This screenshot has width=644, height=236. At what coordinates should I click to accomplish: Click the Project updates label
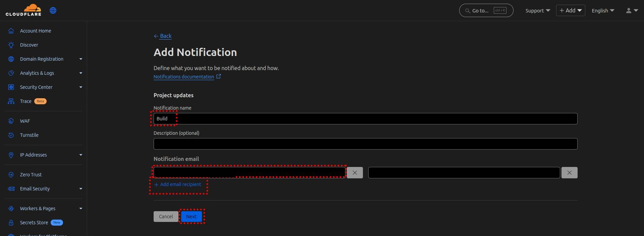173,95
